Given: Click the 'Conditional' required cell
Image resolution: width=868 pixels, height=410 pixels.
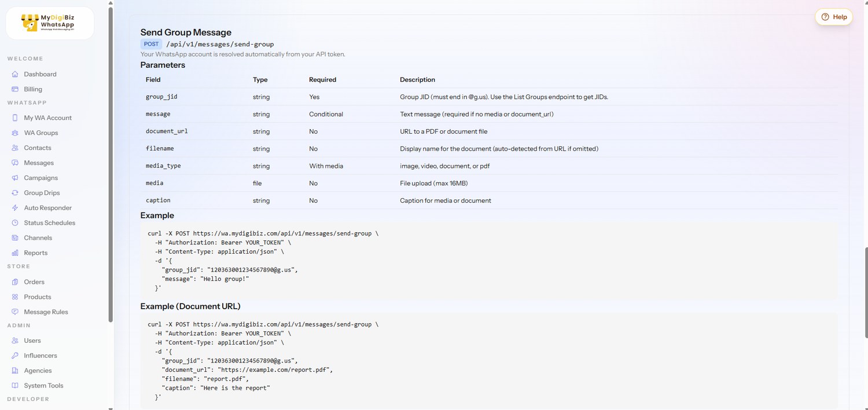Looking at the screenshot, I should coord(326,114).
